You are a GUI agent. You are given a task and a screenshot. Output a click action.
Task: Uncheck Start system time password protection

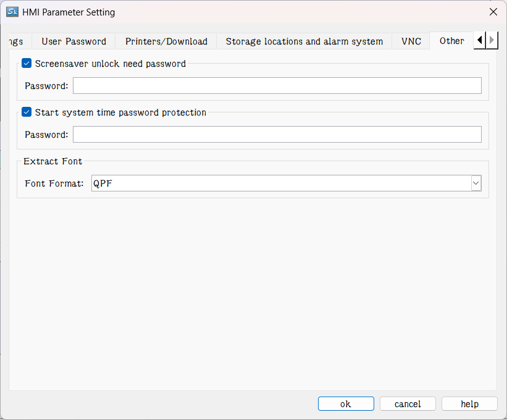(x=27, y=112)
